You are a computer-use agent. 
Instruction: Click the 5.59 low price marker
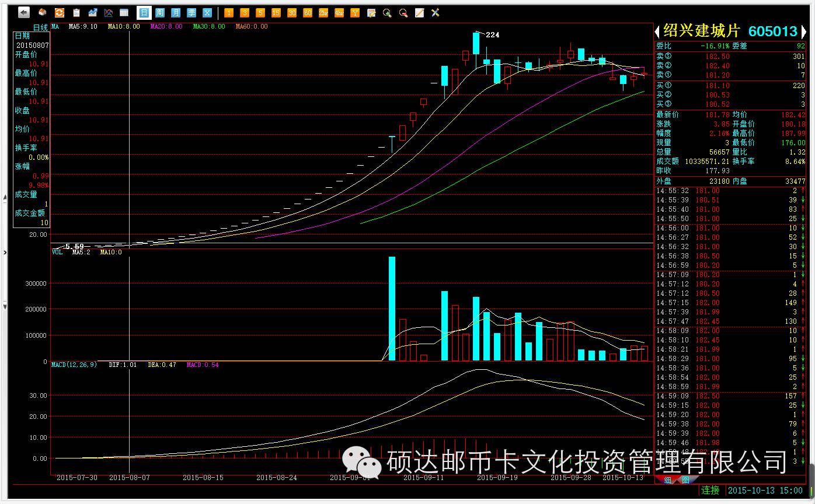75,247
